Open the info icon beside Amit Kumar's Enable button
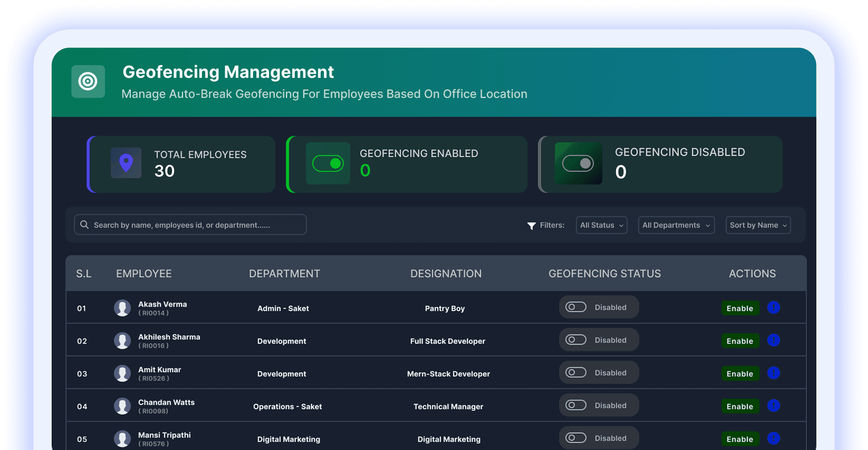 (x=774, y=373)
